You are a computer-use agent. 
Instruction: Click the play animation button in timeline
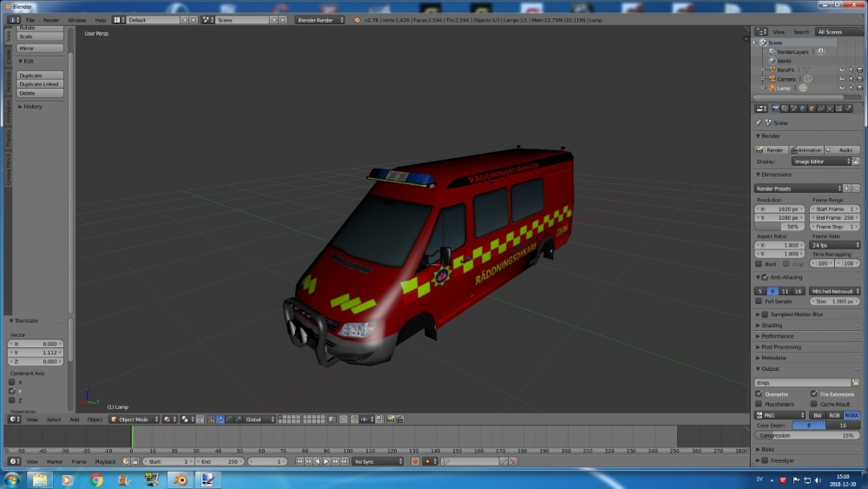point(326,461)
